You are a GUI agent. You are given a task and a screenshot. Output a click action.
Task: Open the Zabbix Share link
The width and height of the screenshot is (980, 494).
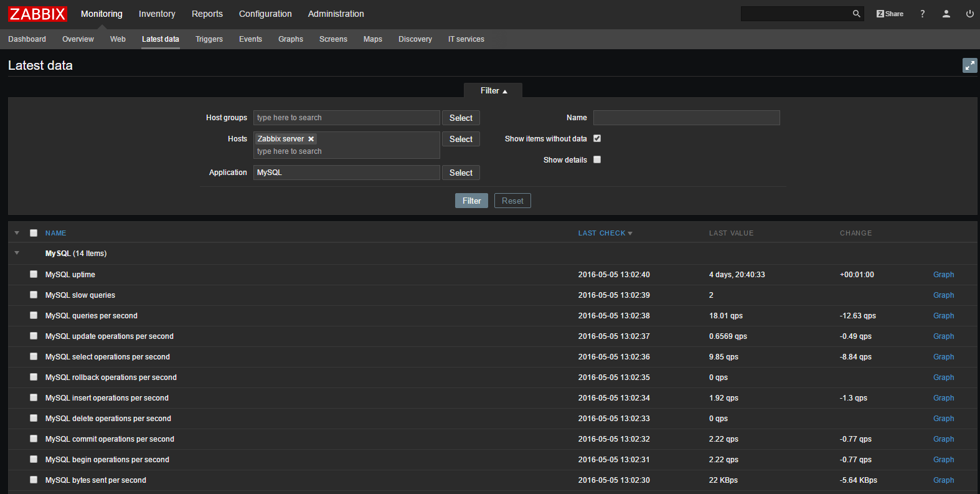pos(890,14)
